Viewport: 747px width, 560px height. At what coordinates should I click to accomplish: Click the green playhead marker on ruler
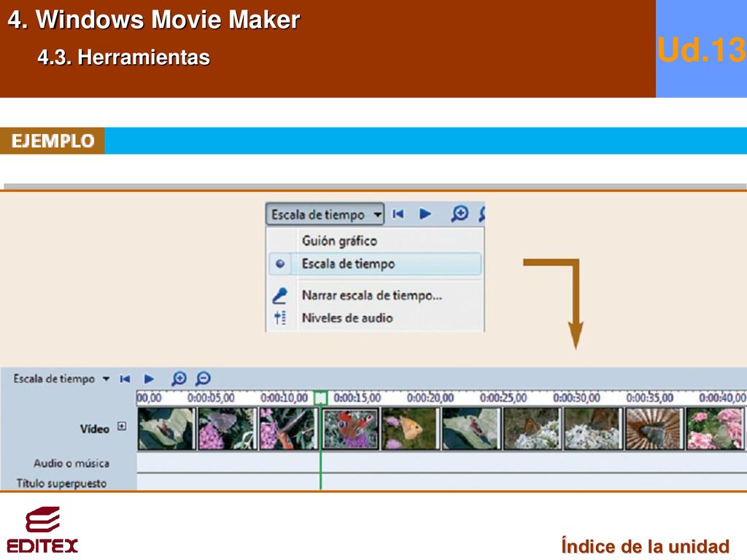click(321, 398)
